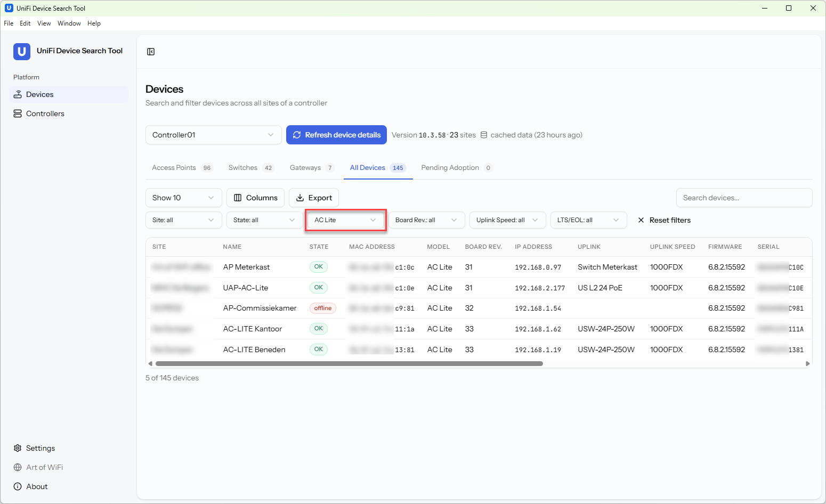Click the Controllers server icon in sidebar
826x504 pixels.
[x=18, y=113]
